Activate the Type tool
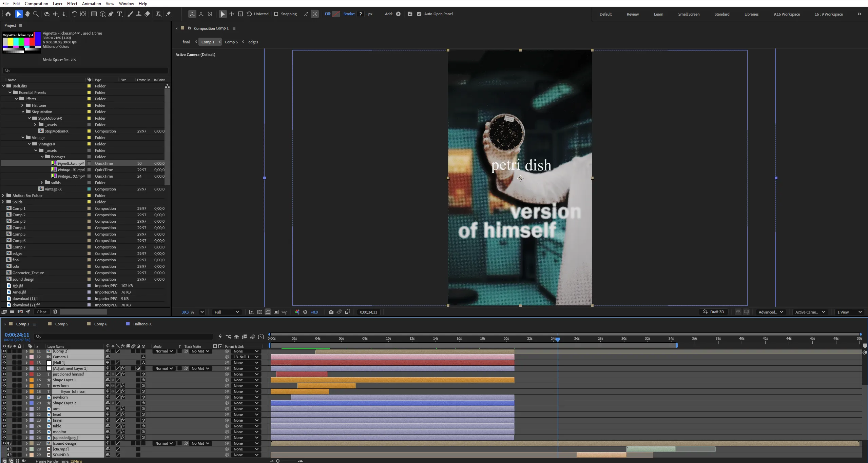Image resolution: width=868 pixels, height=463 pixels. 119,14
